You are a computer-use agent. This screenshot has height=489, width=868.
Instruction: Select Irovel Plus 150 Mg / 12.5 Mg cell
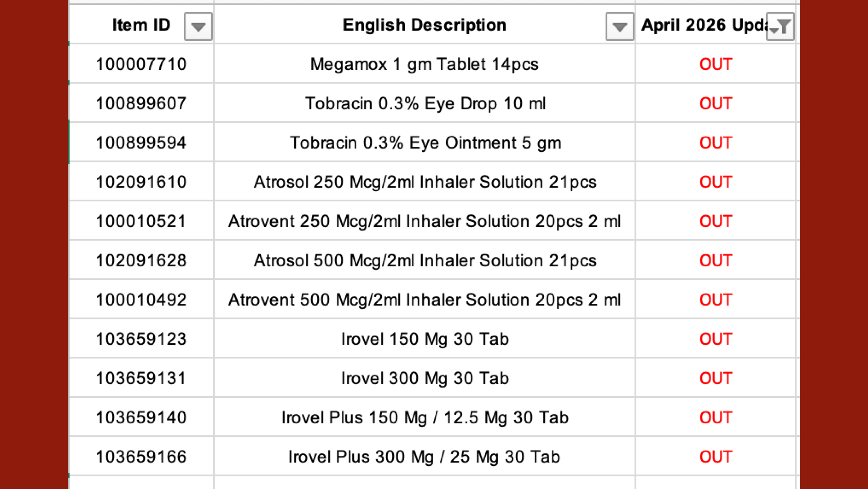425,417
